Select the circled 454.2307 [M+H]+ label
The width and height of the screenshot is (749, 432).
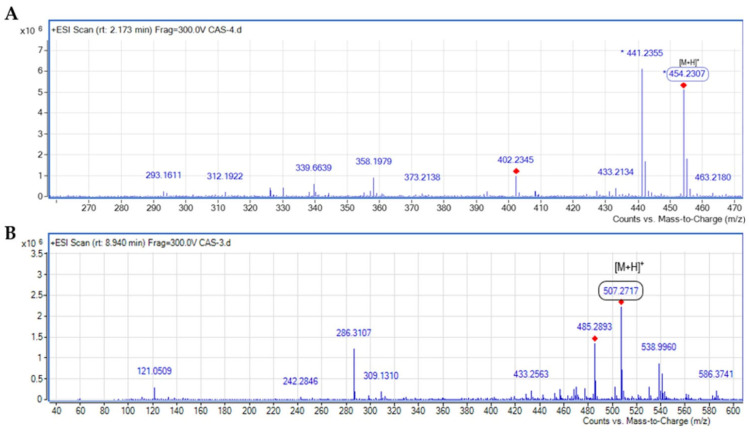(x=687, y=74)
